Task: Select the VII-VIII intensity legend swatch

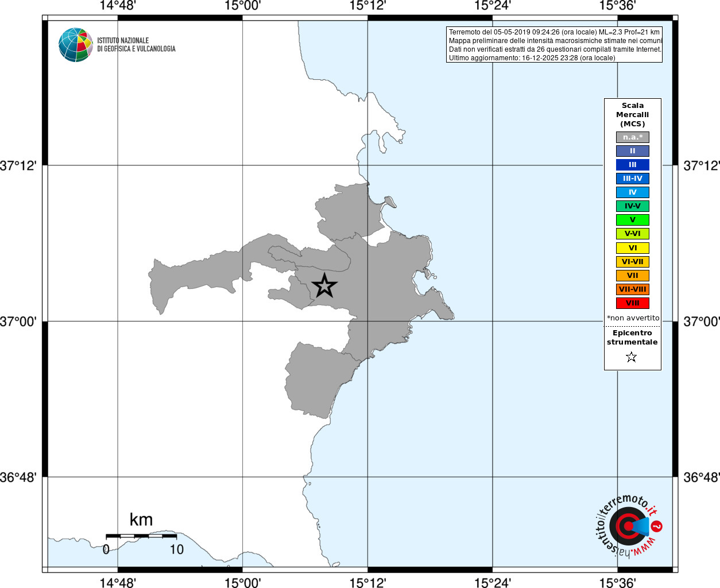Action: [633, 289]
